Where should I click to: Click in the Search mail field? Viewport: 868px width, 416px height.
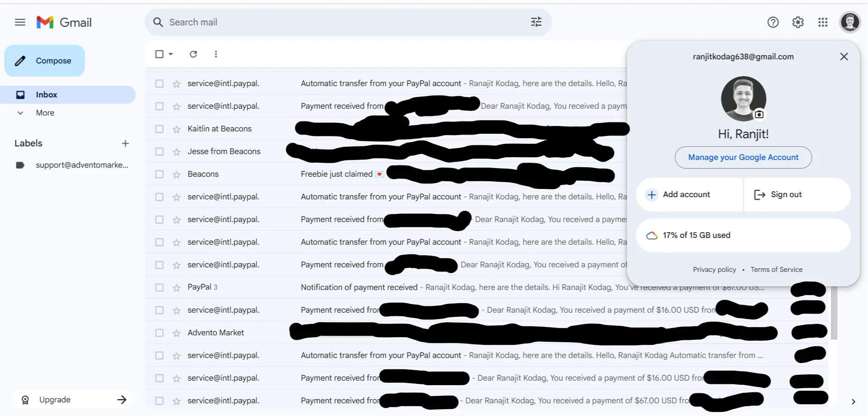coord(349,22)
